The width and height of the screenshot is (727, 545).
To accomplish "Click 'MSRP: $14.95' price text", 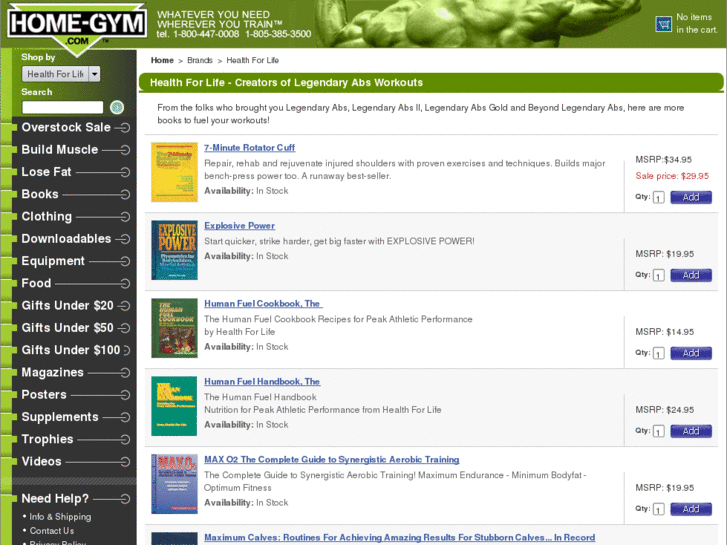I will click(x=664, y=332).
